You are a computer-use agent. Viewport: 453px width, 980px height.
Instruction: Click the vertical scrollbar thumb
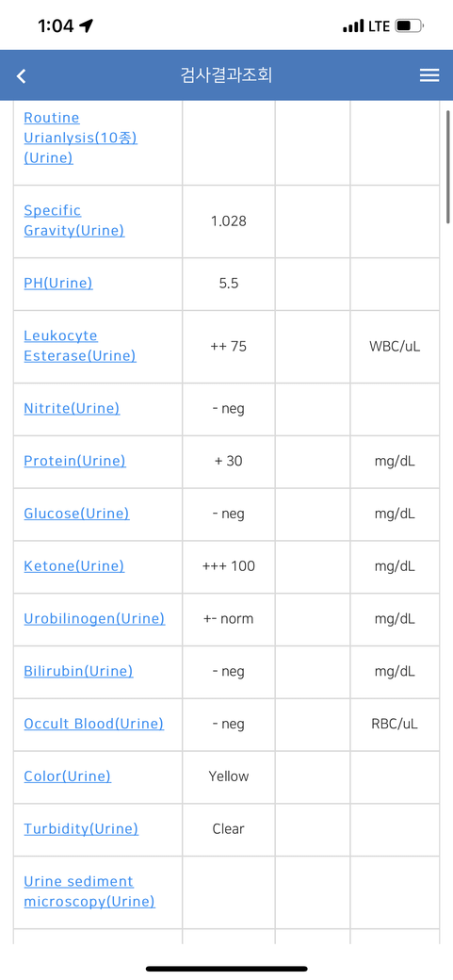tap(447, 167)
